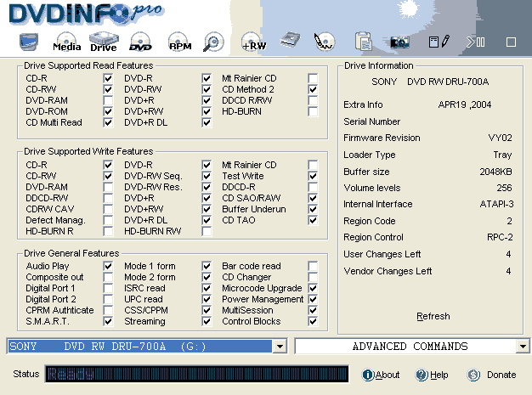Open the DVD disc toolbar icon
This screenshot has height=395, width=532.
140,43
